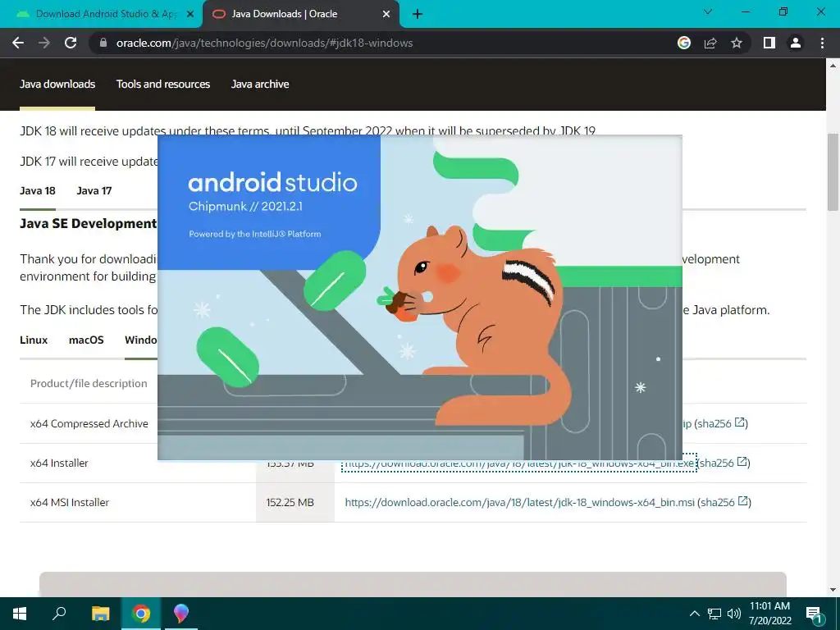
Task: Share this page via share icon
Action: [710, 43]
